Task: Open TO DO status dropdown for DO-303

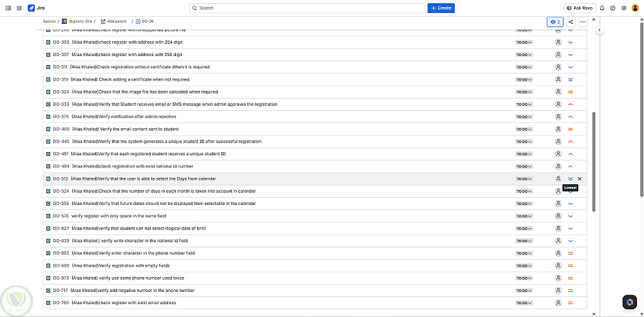Action: [524, 43]
